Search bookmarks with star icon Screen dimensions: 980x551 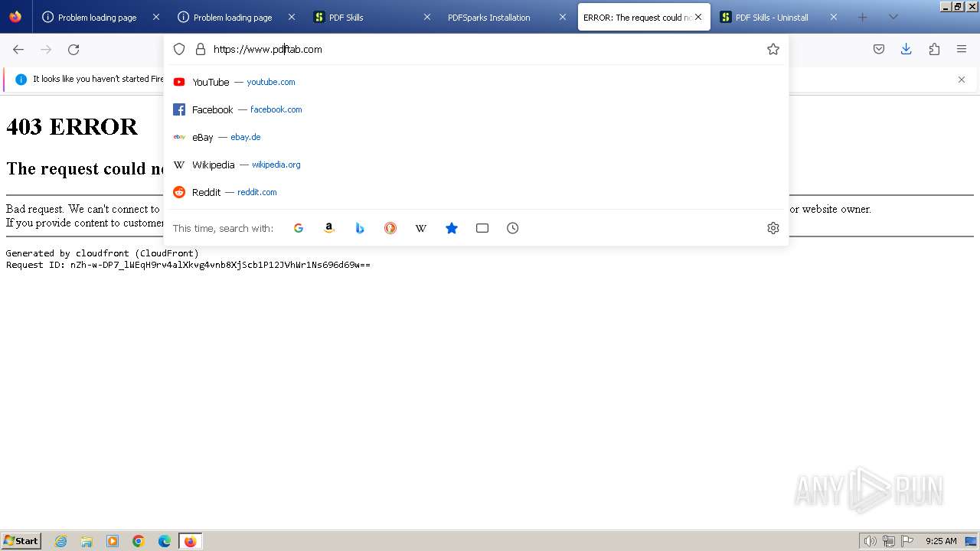coord(452,228)
